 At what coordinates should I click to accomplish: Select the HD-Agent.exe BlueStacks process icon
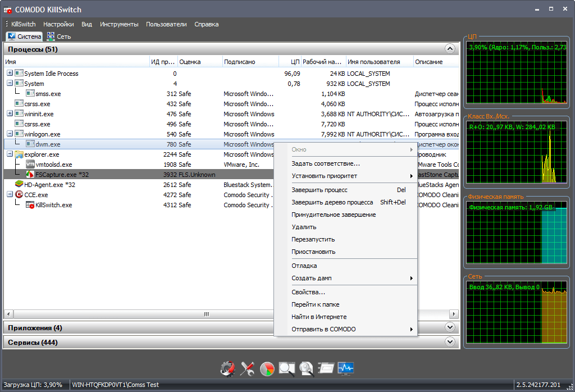19,185
